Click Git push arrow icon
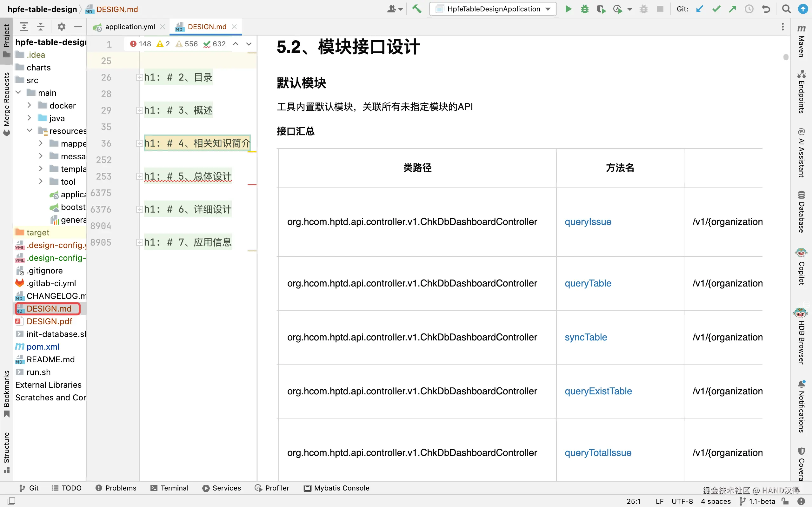This screenshot has height=507, width=812. [733, 9]
